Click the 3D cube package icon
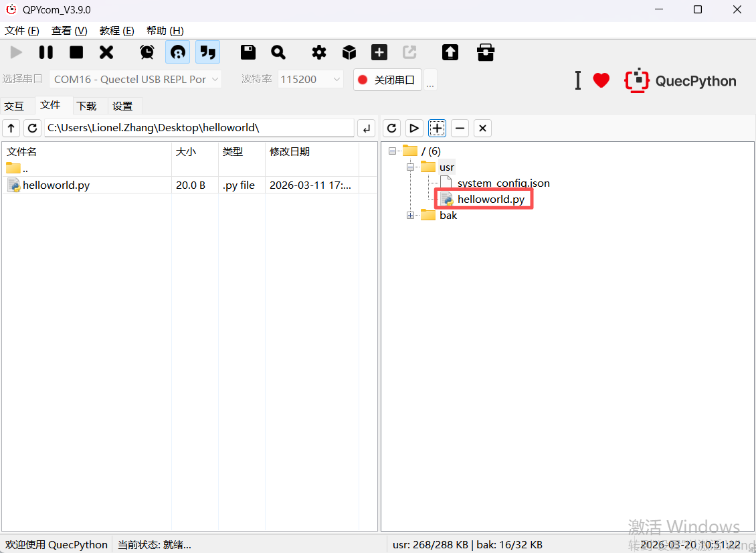This screenshot has width=756, height=553. [349, 52]
